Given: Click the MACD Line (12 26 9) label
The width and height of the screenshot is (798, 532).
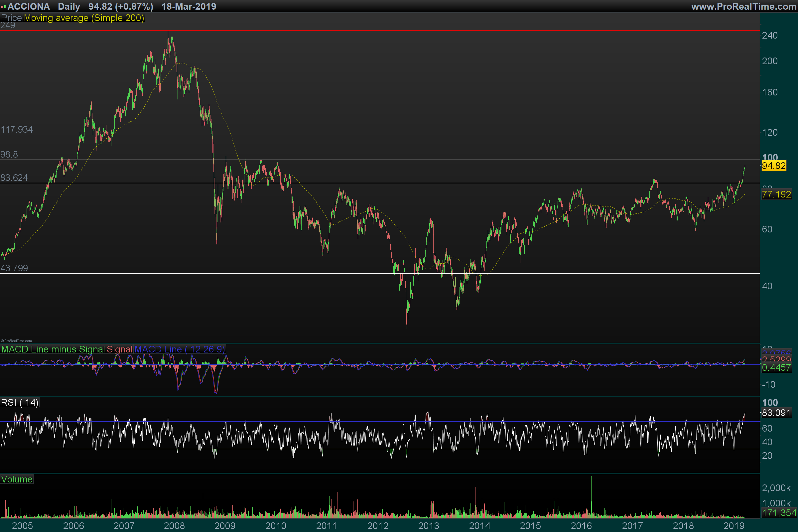Looking at the screenshot, I should tap(180, 349).
